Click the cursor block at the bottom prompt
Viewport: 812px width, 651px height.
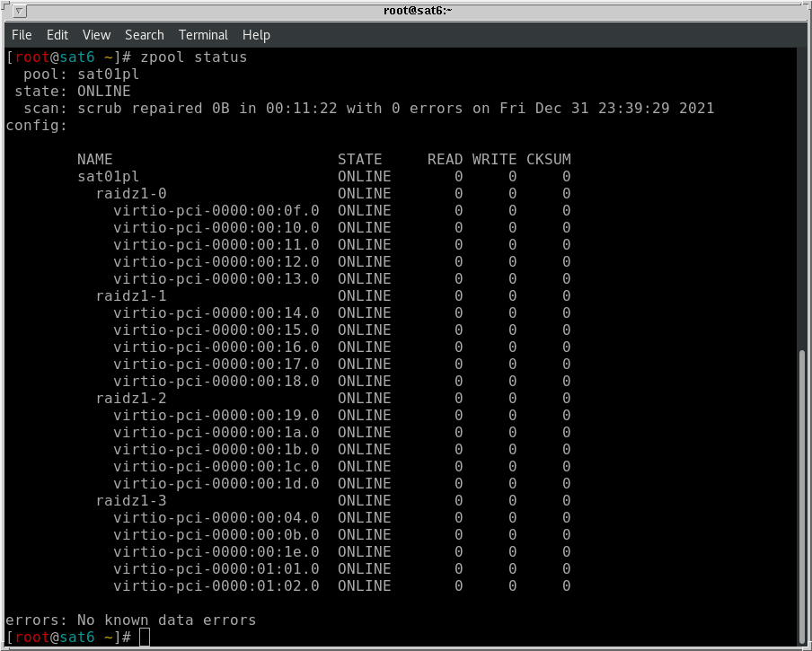click(145, 638)
